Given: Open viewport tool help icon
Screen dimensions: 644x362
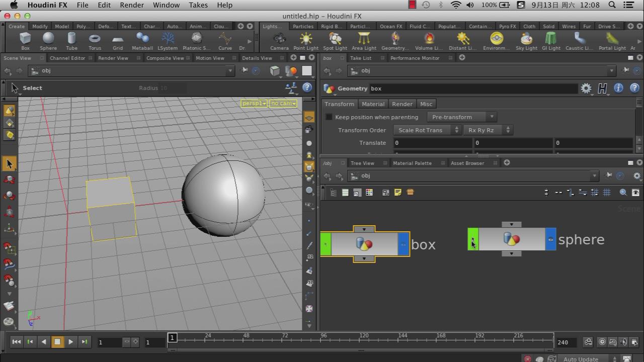Looking at the screenshot, I should click(x=307, y=87).
